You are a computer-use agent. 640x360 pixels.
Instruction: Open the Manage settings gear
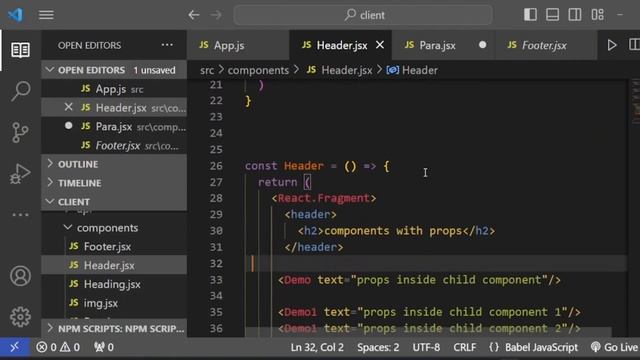click(20, 317)
